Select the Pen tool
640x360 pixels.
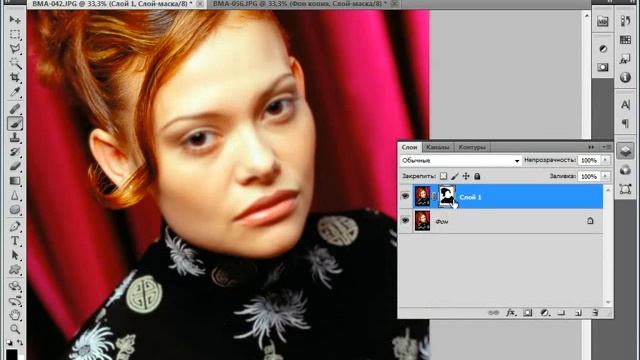pyautogui.click(x=15, y=226)
